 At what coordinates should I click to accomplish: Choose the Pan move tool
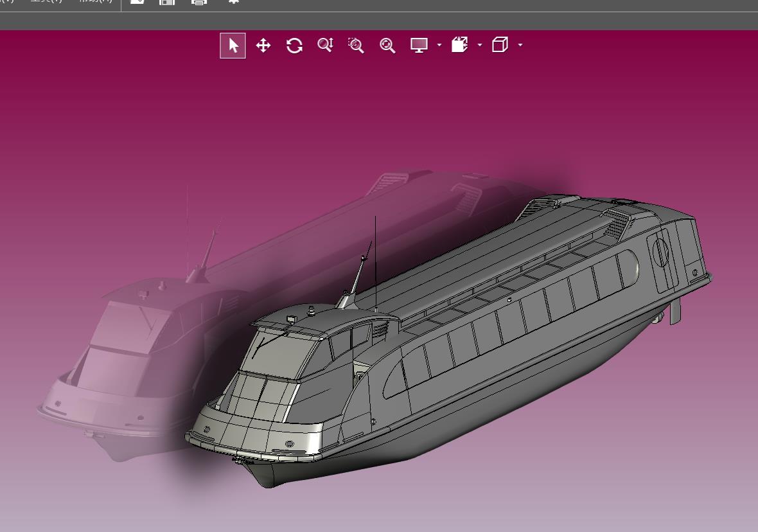tap(263, 46)
